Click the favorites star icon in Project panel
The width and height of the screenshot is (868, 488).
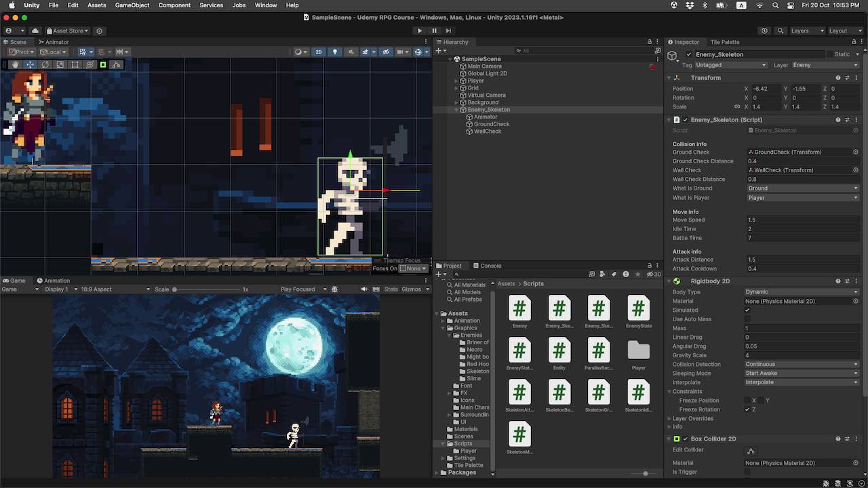(637, 274)
